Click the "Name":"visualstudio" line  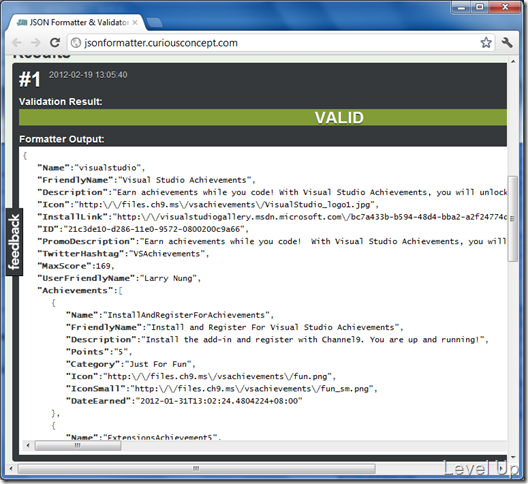click(91, 168)
